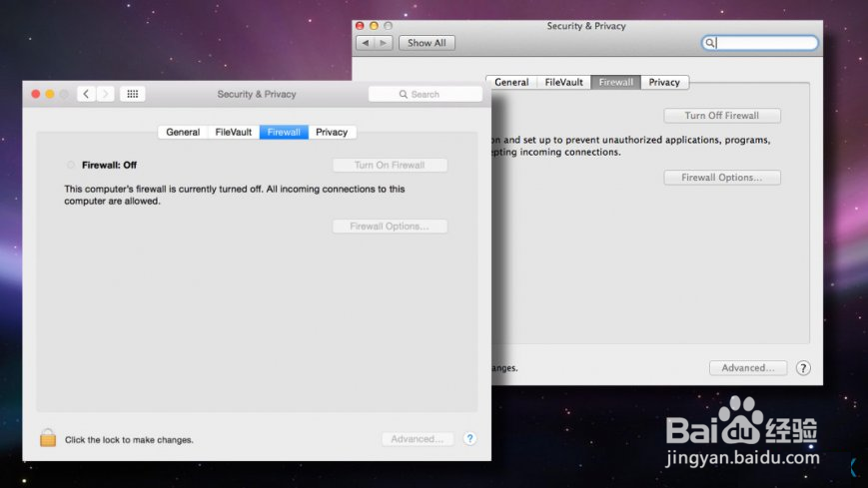Click Turn On Firewall button

click(x=390, y=165)
